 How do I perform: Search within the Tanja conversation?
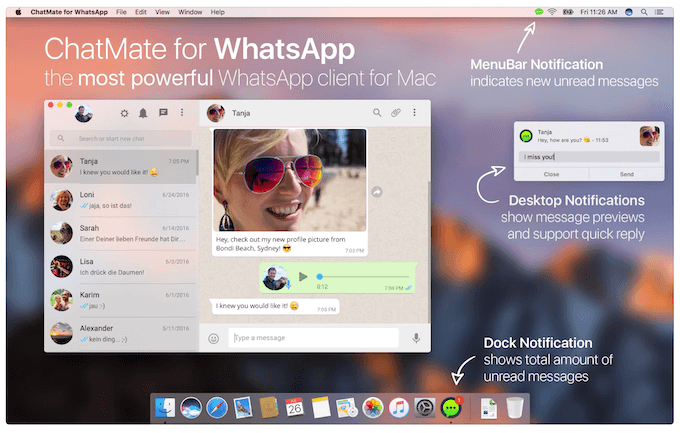(x=377, y=113)
